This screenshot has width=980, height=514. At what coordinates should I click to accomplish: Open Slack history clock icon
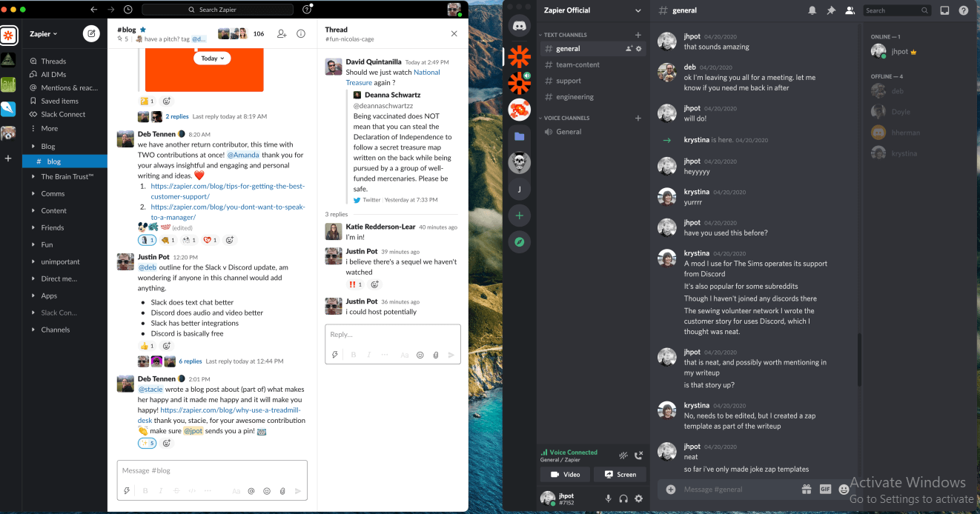coord(128,10)
